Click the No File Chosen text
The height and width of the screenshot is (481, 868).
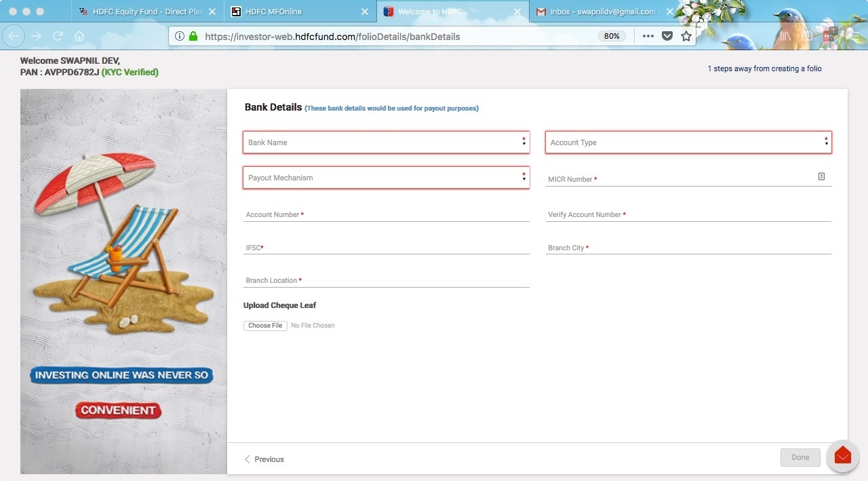(313, 326)
